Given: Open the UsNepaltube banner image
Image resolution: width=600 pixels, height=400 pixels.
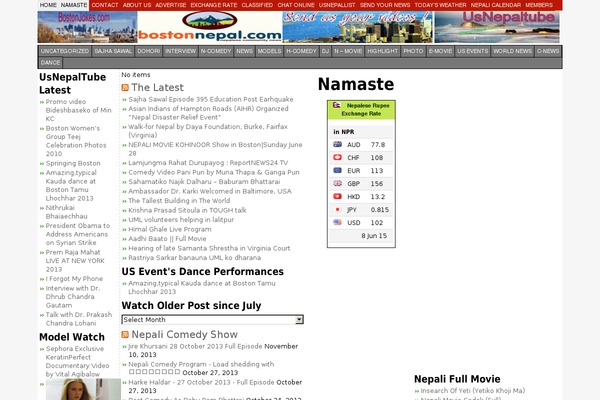Looking at the screenshot, I should pos(497,27).
